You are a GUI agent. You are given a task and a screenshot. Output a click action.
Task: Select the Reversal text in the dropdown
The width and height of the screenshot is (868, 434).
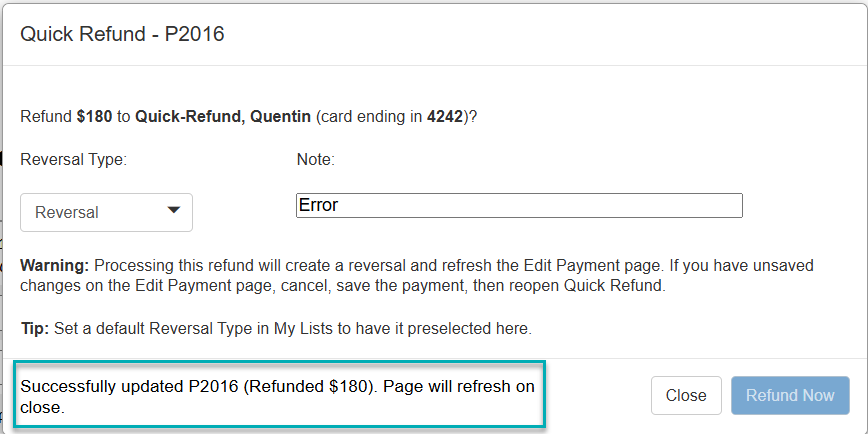coord(67,212)
